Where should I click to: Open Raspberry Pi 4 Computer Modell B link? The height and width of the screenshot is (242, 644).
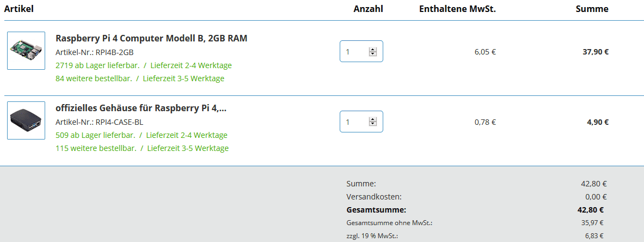151,38
